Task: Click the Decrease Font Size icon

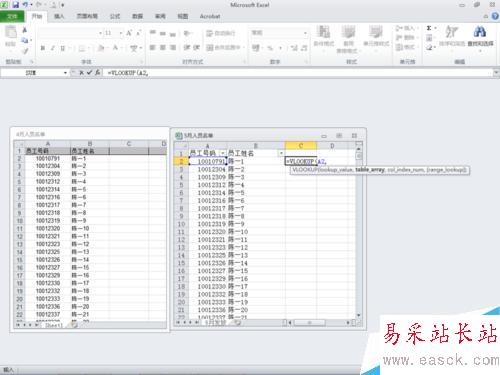Action: [x=139, y=33]
